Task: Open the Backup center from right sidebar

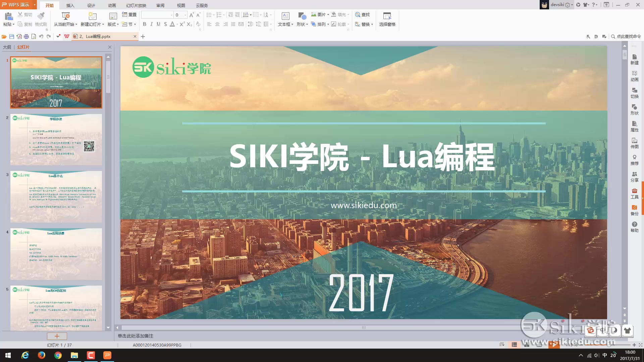Action: (x=634, y=210)
